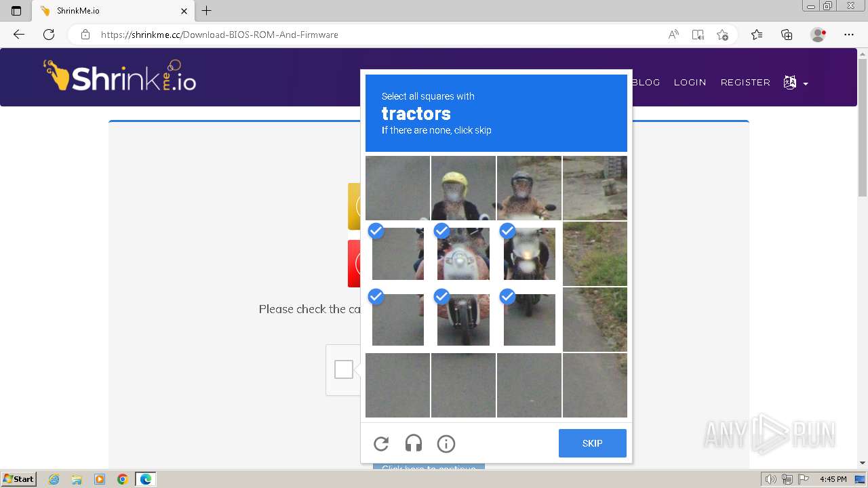Open the network tray icon
Viewport: 868px width, 488px height.
pos(787,479)
